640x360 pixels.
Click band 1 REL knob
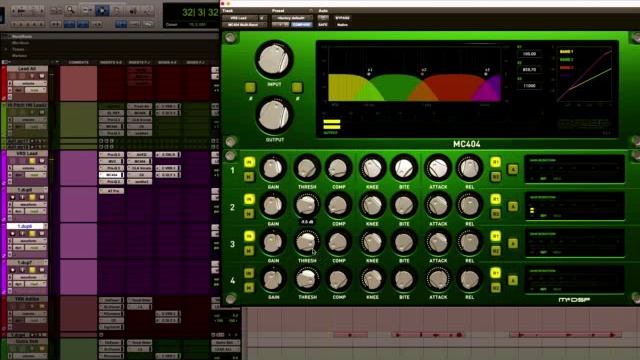[x=469, y=168]
